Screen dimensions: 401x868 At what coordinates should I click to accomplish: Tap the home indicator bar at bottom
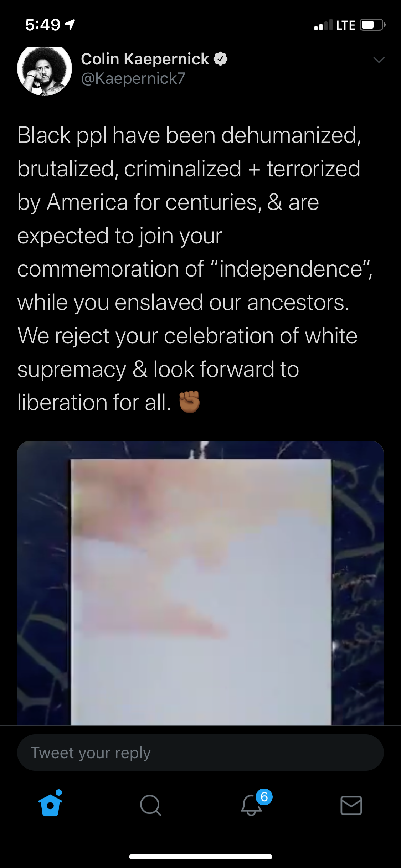pos(201,857)
